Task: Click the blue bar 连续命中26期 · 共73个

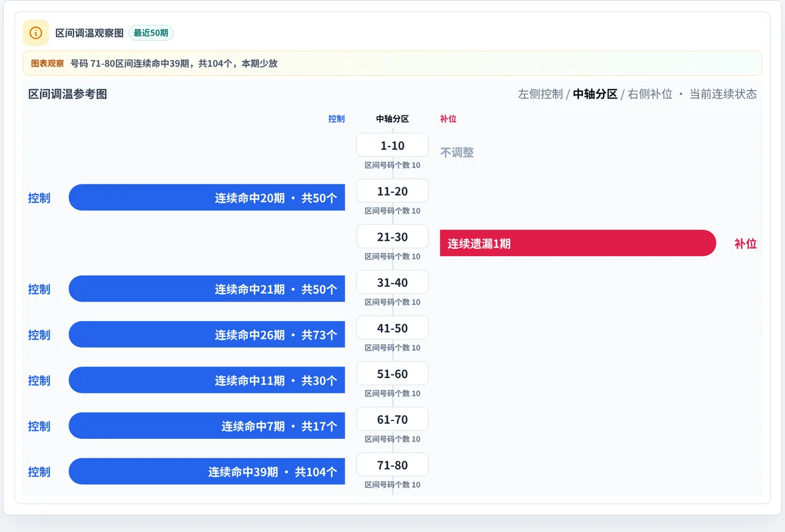Action: pyautogui.click(x=207, y=335)
